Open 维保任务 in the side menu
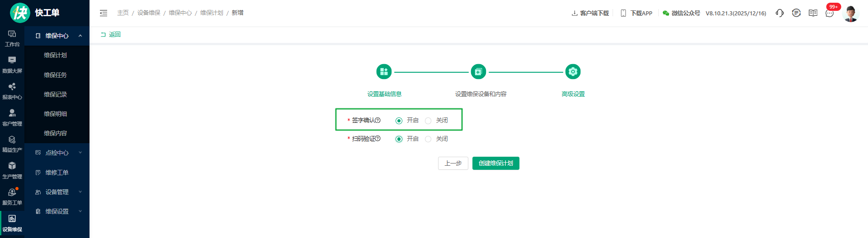 (55, 75)
